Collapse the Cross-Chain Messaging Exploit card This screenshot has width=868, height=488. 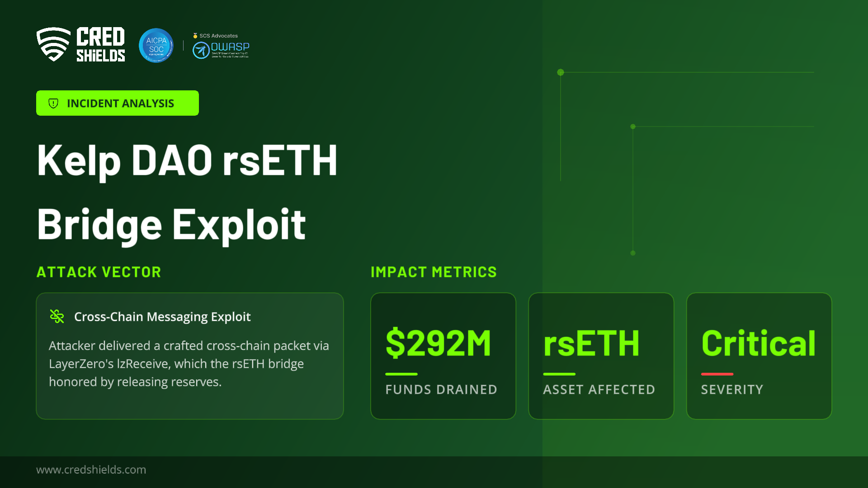(189, 356)
